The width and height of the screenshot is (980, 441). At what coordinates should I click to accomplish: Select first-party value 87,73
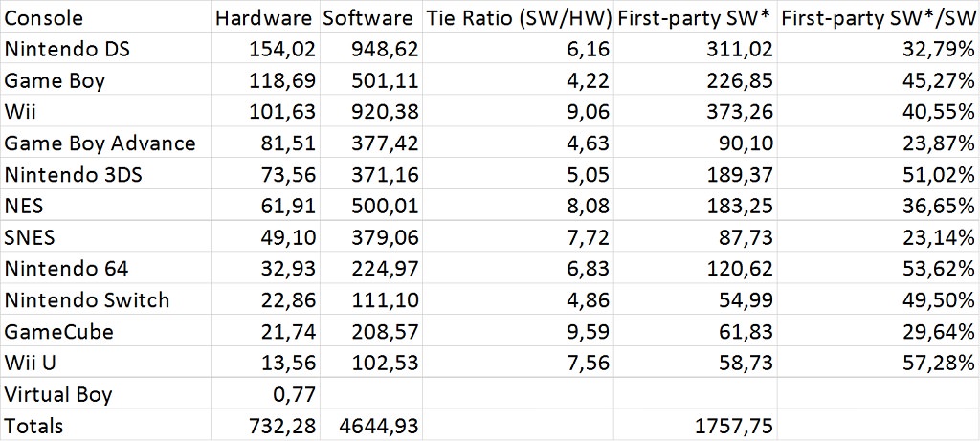[x=695, y=236]
